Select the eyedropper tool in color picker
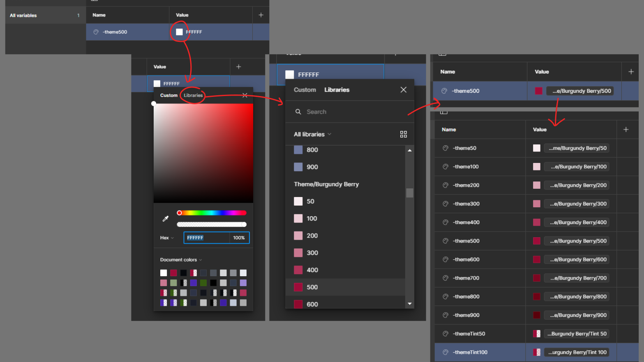The width and height of the screenshot is (644, 362). click(166, 219)
